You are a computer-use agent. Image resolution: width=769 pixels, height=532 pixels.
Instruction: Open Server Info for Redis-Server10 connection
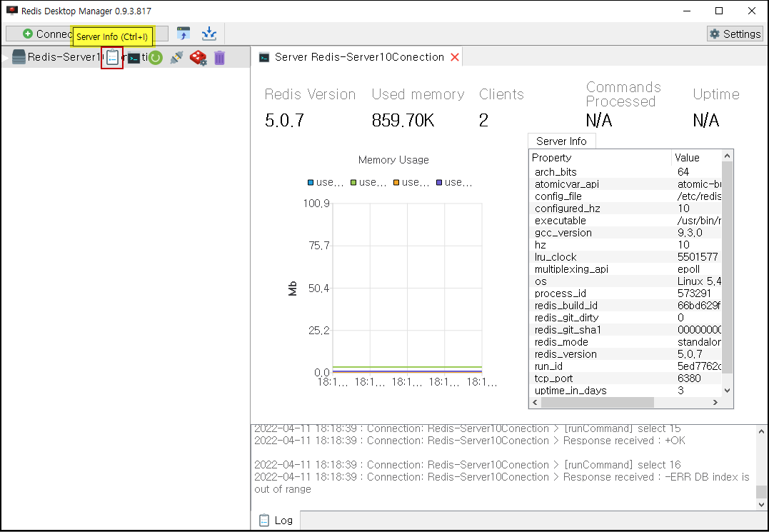(x=112, y=58)
